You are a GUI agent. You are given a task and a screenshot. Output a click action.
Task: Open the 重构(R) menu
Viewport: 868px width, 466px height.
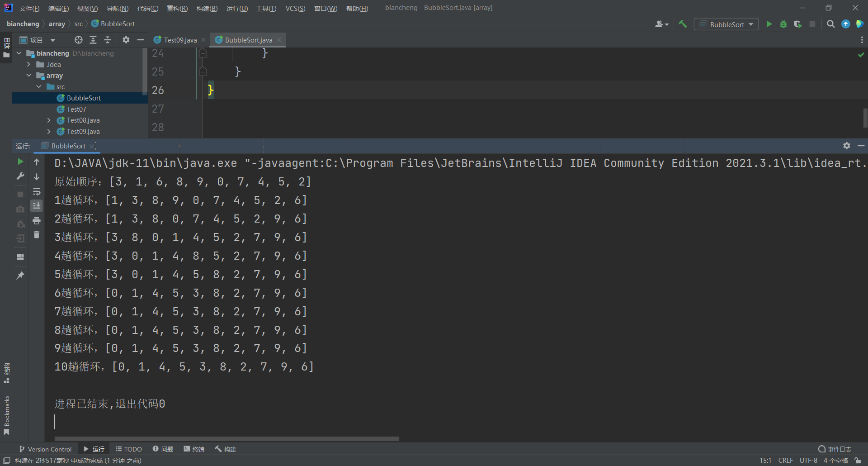coord(177,8)
